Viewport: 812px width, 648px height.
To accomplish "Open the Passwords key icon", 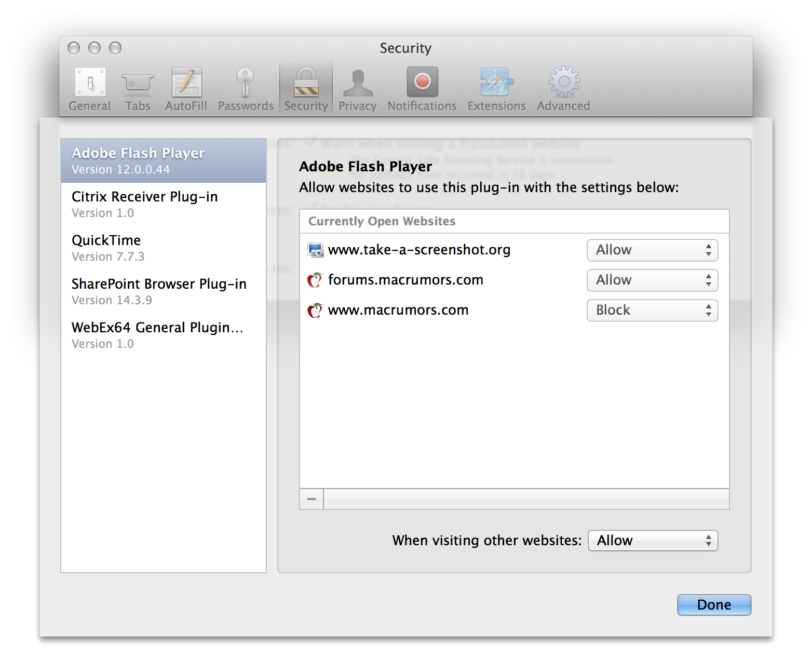I will tap(245, 82).
